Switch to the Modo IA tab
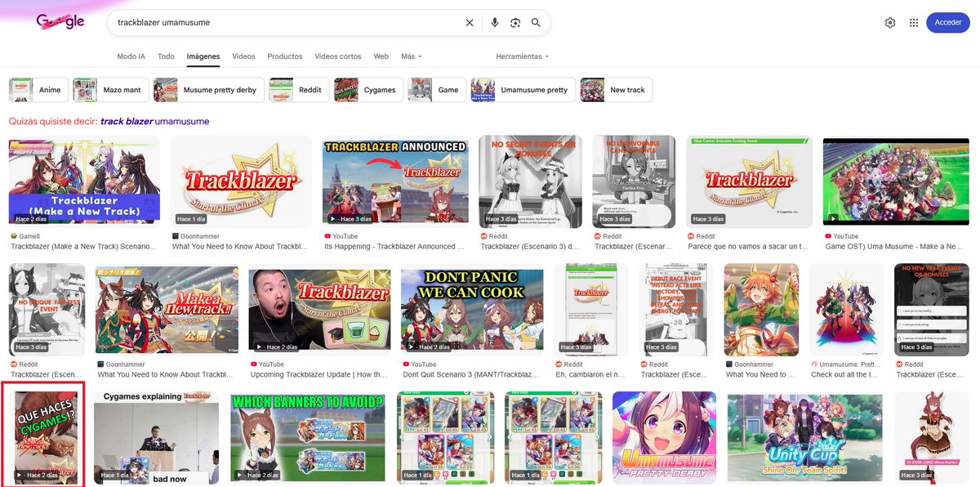Screen dimensions: 980x487 [131, 56]
